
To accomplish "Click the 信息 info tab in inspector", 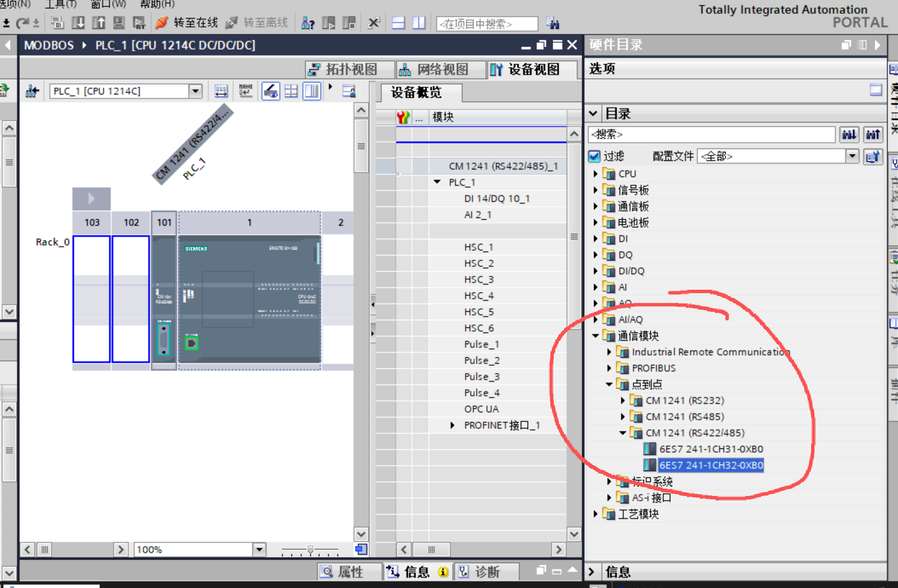I will point(416,572).
